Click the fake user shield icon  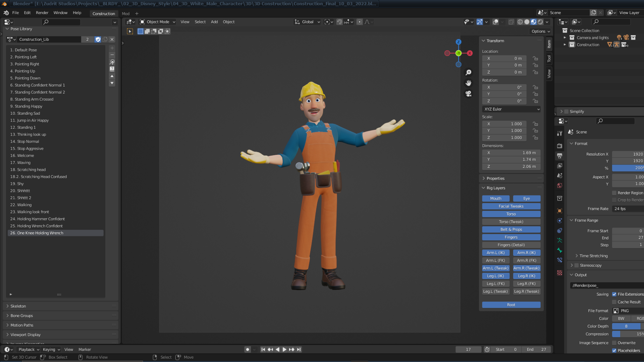pyautogui.click(x=98, y=39)
